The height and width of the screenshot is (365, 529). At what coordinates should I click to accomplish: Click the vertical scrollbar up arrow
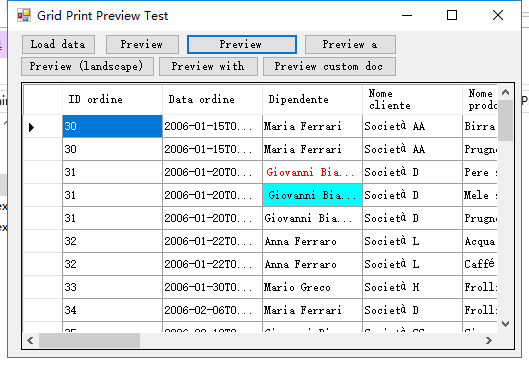click(505, 92)
